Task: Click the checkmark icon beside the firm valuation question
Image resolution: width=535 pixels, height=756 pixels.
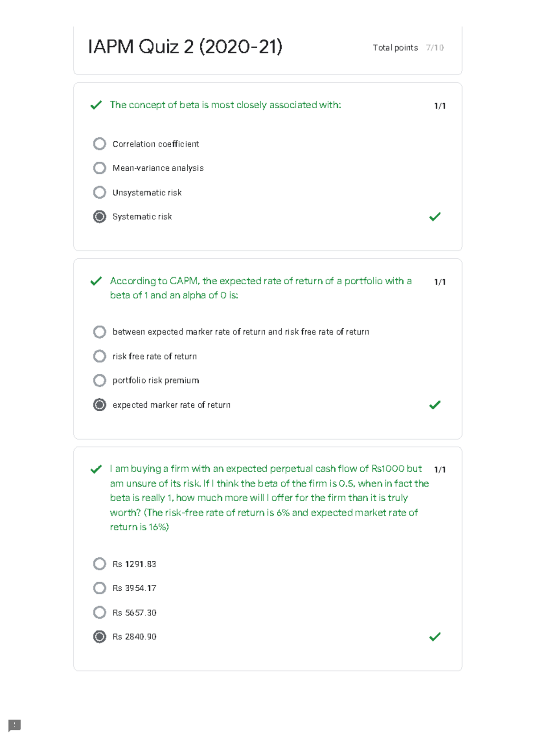Action: [x=96, y=469]
